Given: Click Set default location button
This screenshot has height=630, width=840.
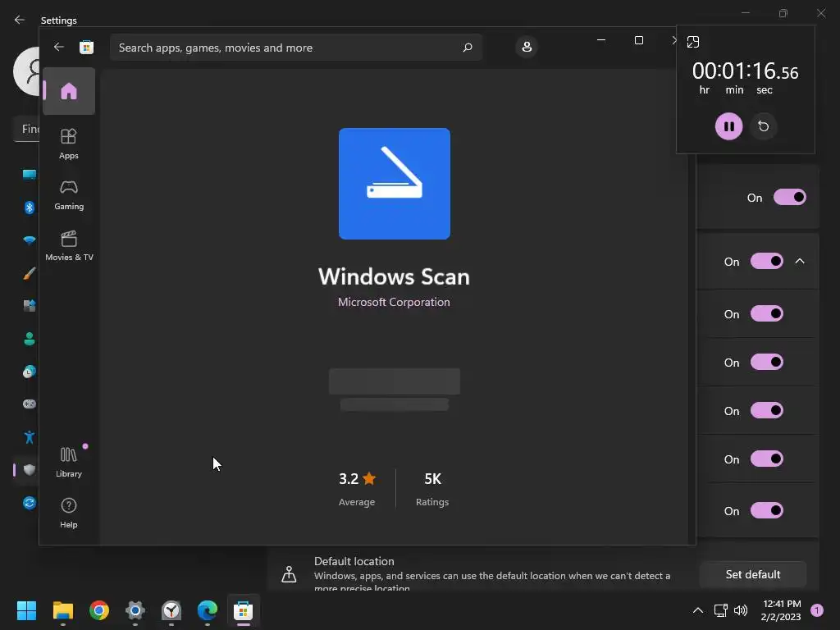Looking at the screenshot, I should click(x=753, y=574).
